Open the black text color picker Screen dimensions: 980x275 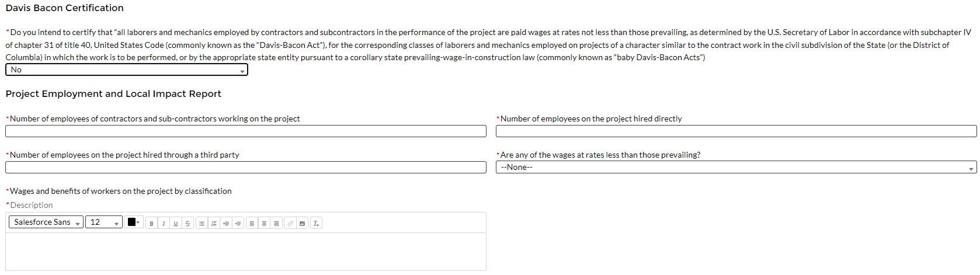tap(134, 222)
